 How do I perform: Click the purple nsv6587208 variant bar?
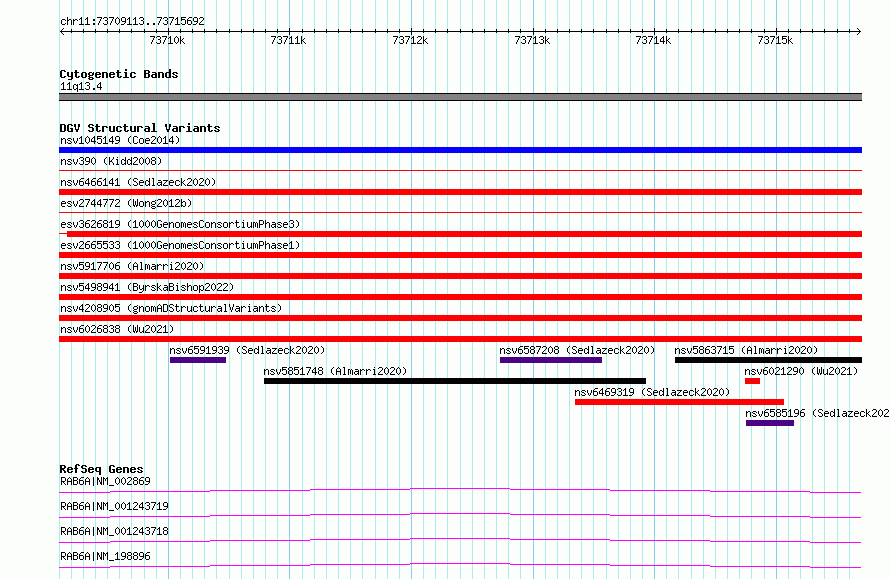551,360
